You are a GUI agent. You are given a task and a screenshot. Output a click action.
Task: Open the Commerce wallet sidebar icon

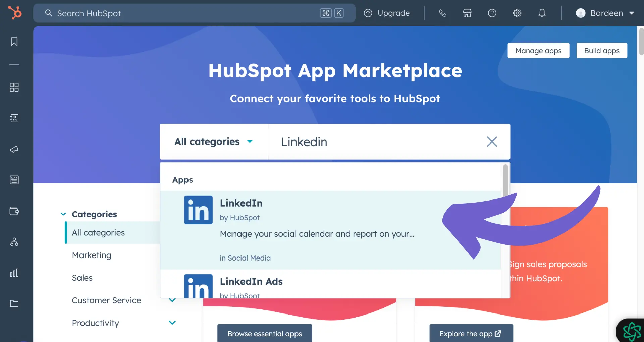[x=14, y=211]
